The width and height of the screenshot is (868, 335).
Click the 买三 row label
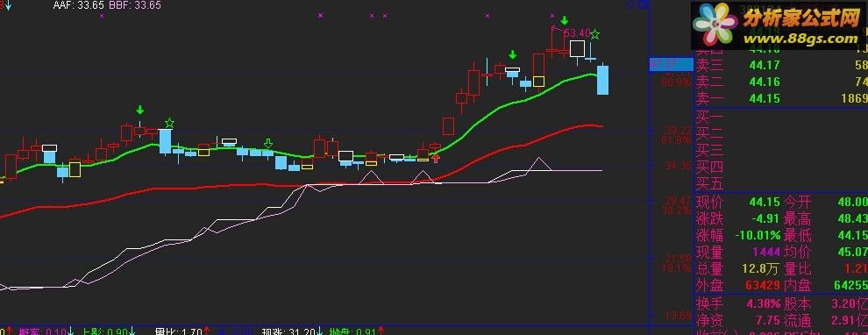coord(709,150)
